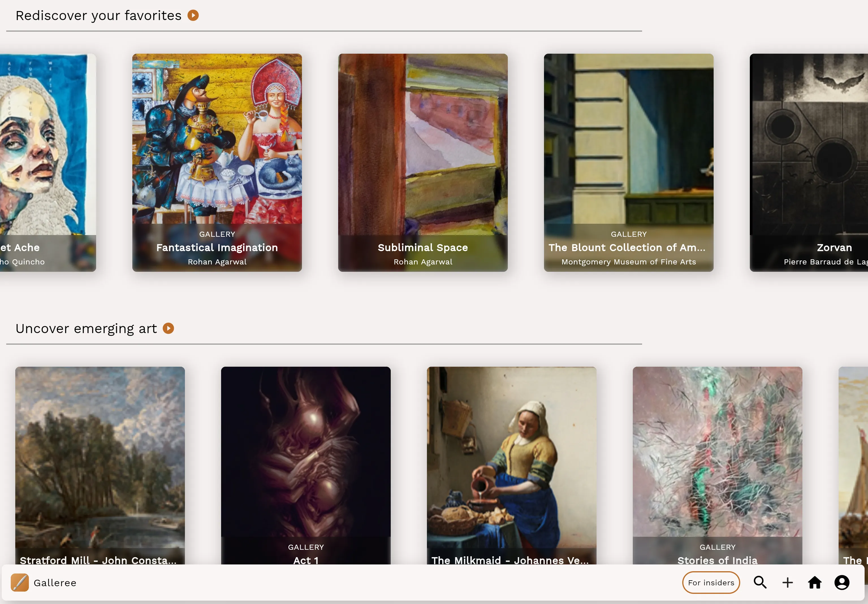868x604 pixels.
Task: Click the Galleree logo icon
Action: point(20,583)
